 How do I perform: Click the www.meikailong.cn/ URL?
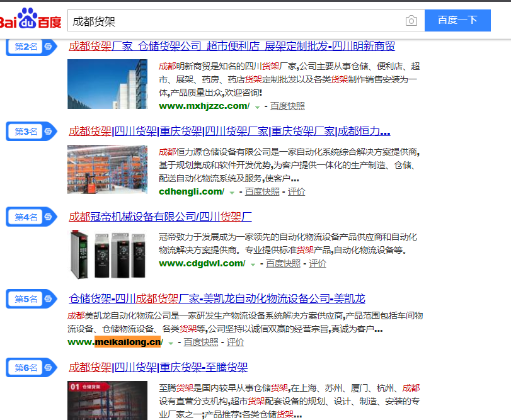(115, 342)
